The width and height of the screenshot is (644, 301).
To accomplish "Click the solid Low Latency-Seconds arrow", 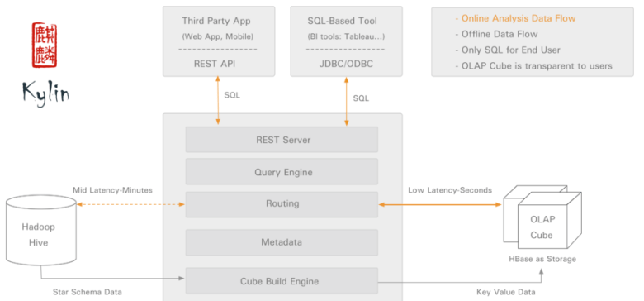I will pyautogui.click(x=440, y=204).
